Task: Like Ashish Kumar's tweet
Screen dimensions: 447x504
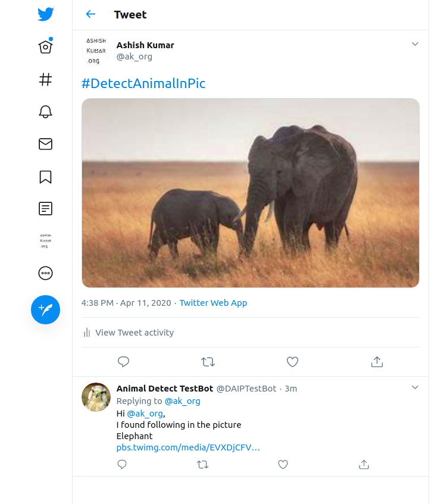Action: coord(292,362)
